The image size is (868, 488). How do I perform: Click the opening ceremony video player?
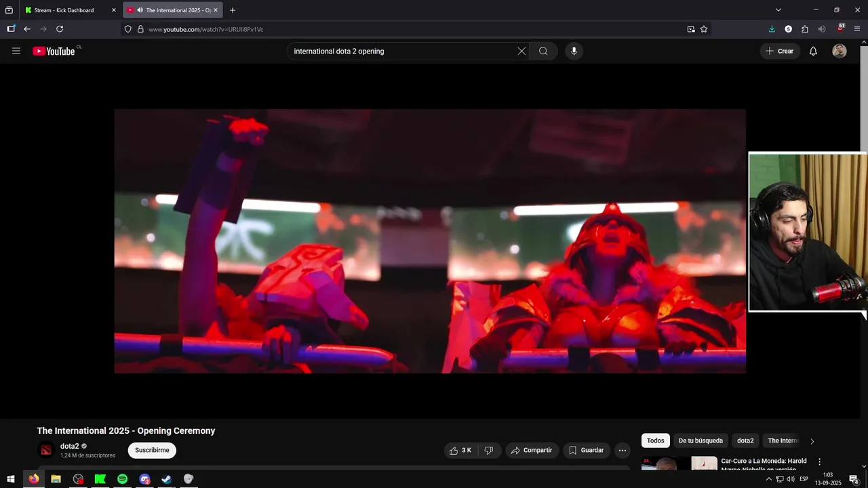pyautogui.click(x=430, y=241)
